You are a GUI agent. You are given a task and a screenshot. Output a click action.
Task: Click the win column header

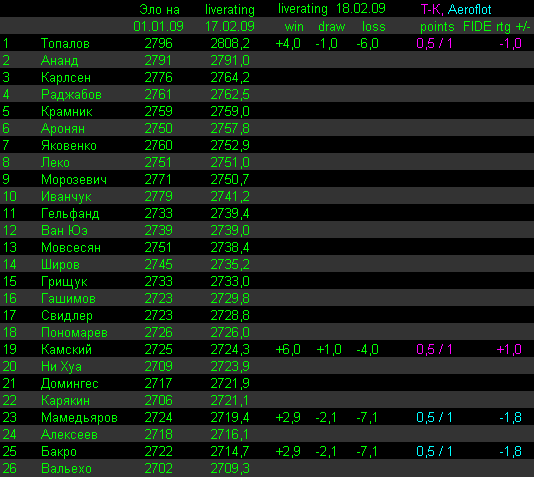[294, 27]
